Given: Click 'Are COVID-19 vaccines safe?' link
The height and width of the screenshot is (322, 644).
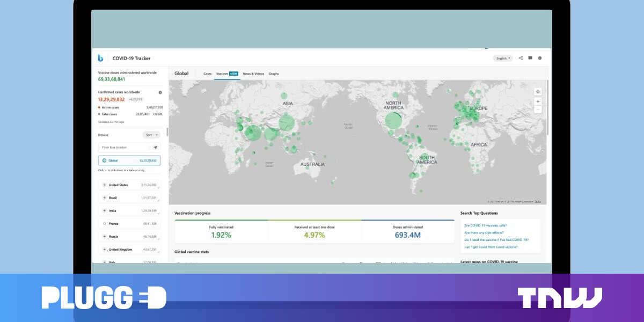Looking at the screenshot, I should [x=485, y=225].
